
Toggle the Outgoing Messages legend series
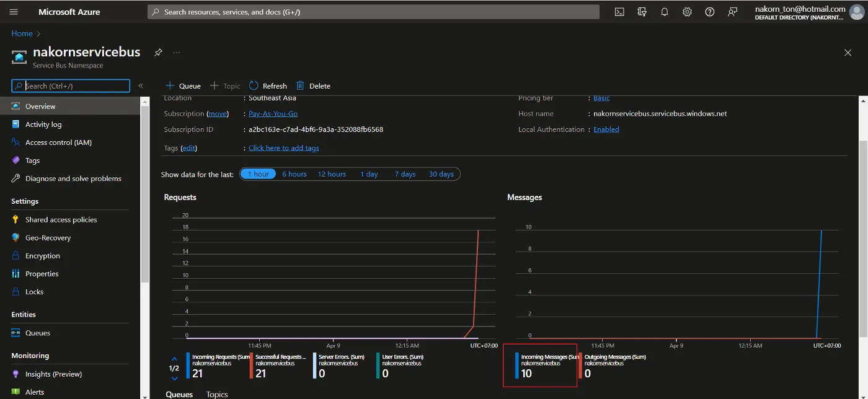click(x=613, y=366)
